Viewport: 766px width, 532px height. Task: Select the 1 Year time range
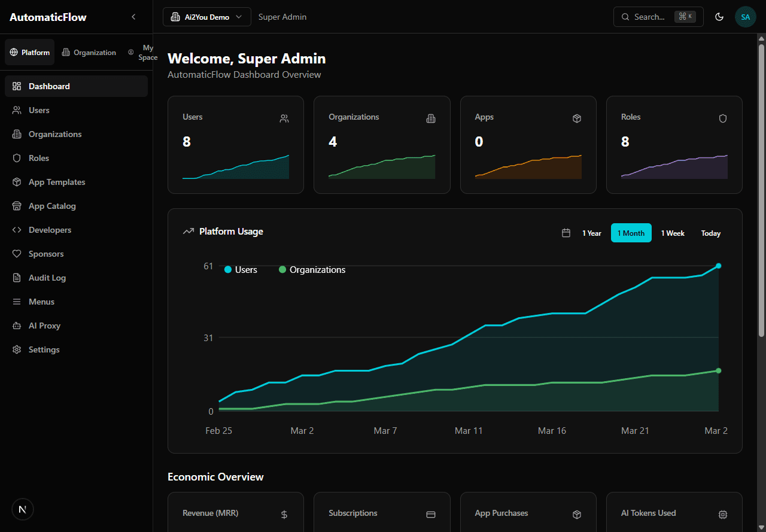pyautogui.click(x=591, y=233)
